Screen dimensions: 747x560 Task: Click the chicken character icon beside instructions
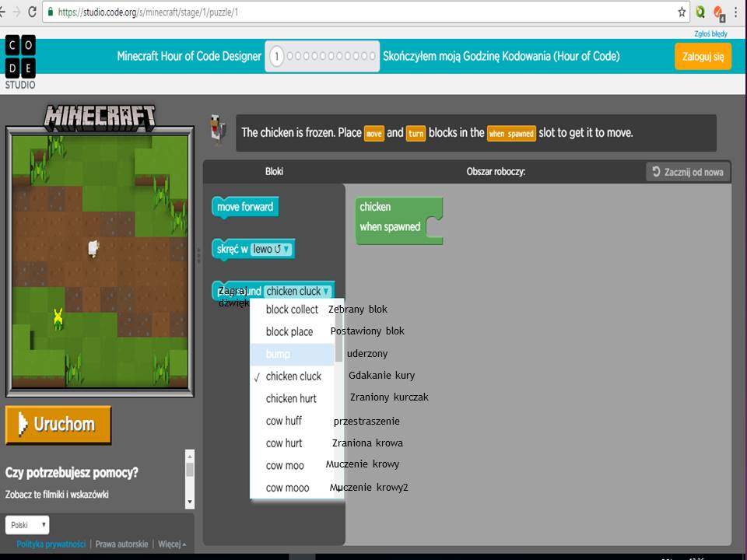[x=219, y=130]
